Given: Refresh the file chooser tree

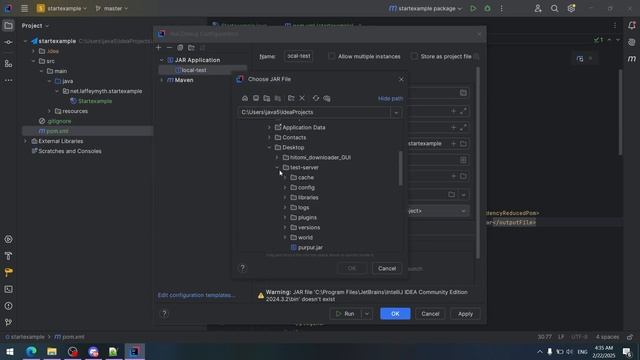Looking at the screenshot, I should 316,98.
